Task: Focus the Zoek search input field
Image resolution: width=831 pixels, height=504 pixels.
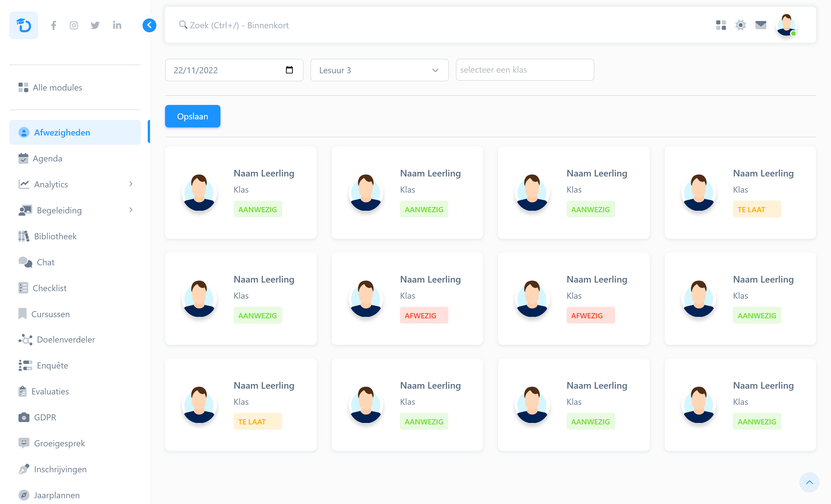Action: (438, 25)
